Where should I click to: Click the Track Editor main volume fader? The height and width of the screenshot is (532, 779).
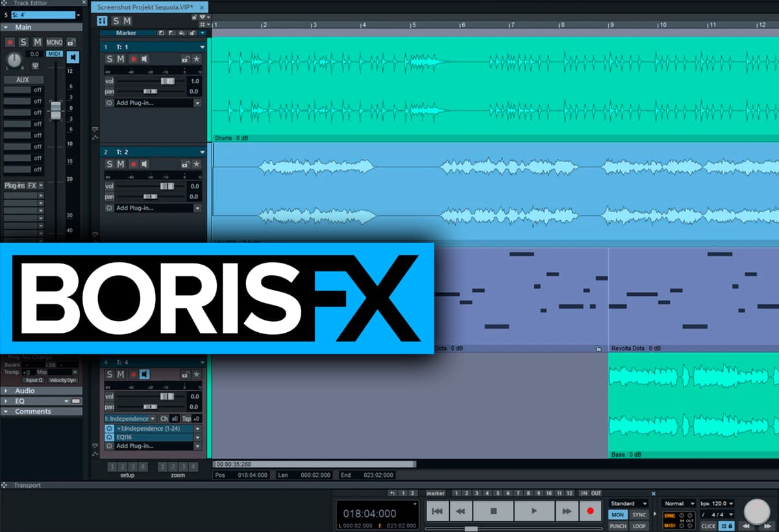tap(55, 110)
